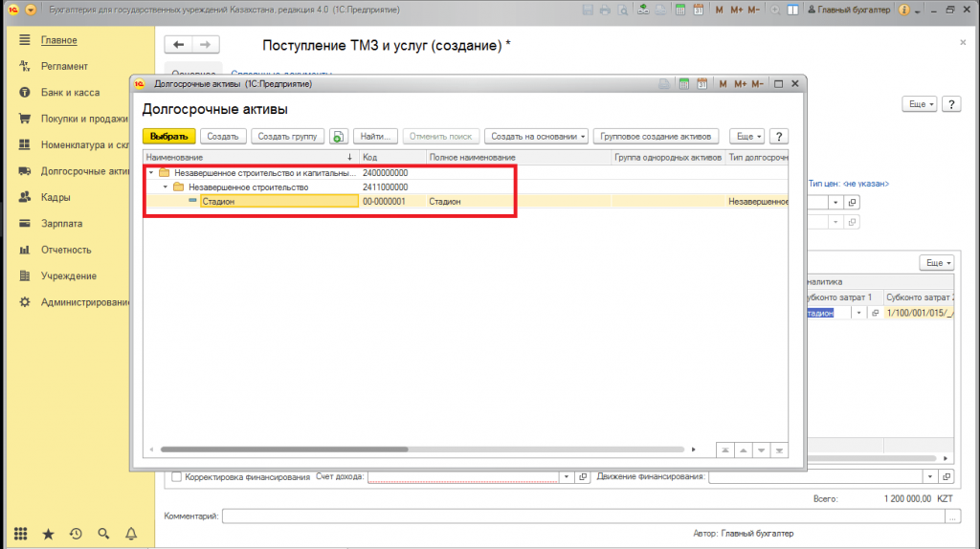Open the calculator icon in the main toolbar
The image size is (980, 549).
(x=679, y=10)
